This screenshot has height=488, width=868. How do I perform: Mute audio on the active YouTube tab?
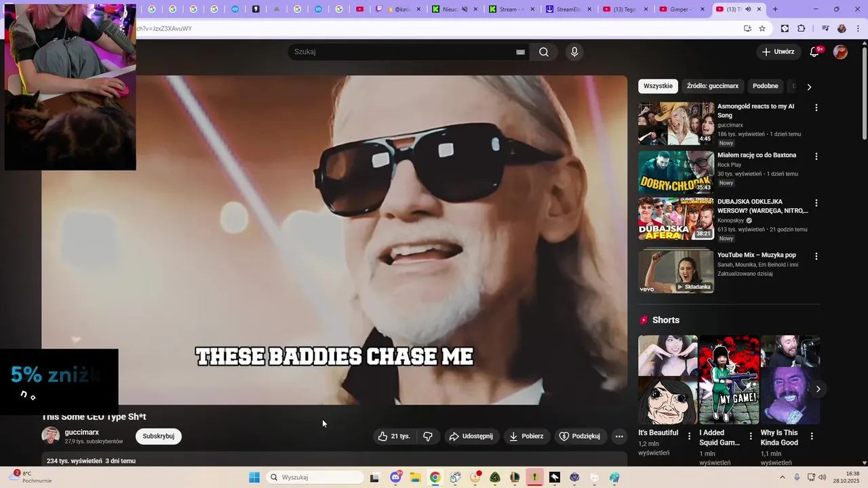[748, 9]
